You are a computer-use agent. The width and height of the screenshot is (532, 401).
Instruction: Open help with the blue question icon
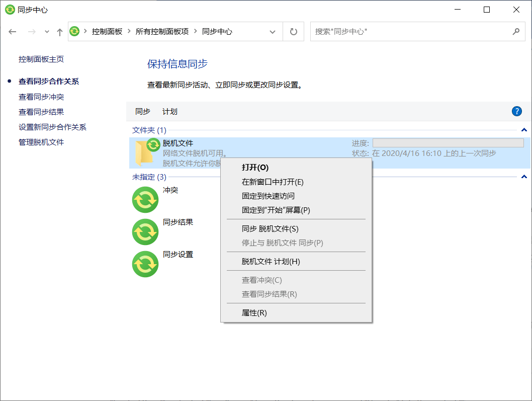517,111
